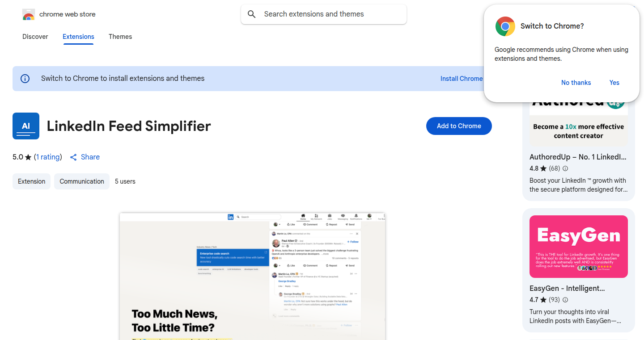Click the star icon beside 5.0 rating
Screen dimensions: 644x340
pyautogui.click(x=28, y=157)
